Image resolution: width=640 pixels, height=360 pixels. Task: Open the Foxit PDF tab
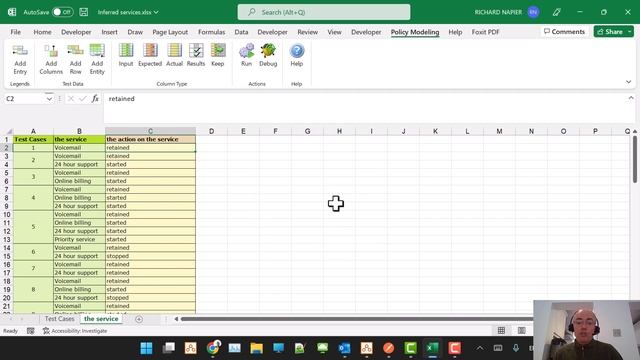tap(485, 32)
